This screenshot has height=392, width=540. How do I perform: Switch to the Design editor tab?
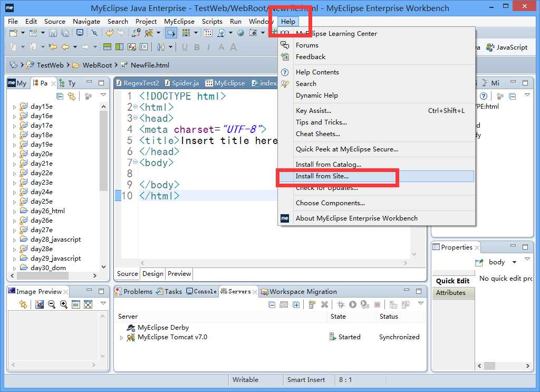click(x=152, y=273)
